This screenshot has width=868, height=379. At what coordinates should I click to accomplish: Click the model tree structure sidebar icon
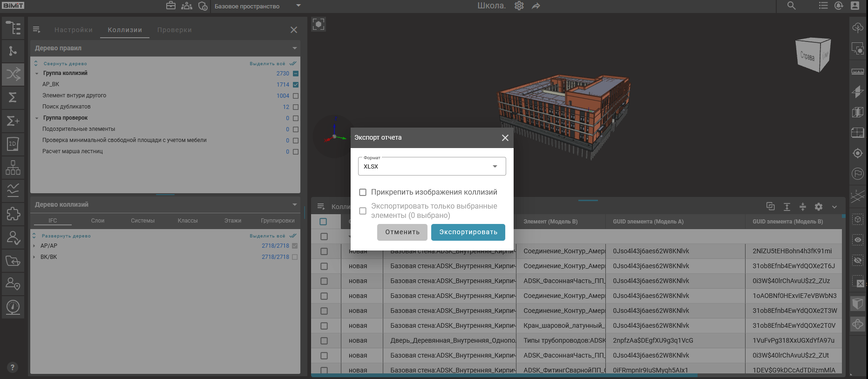tap(13, 28)
